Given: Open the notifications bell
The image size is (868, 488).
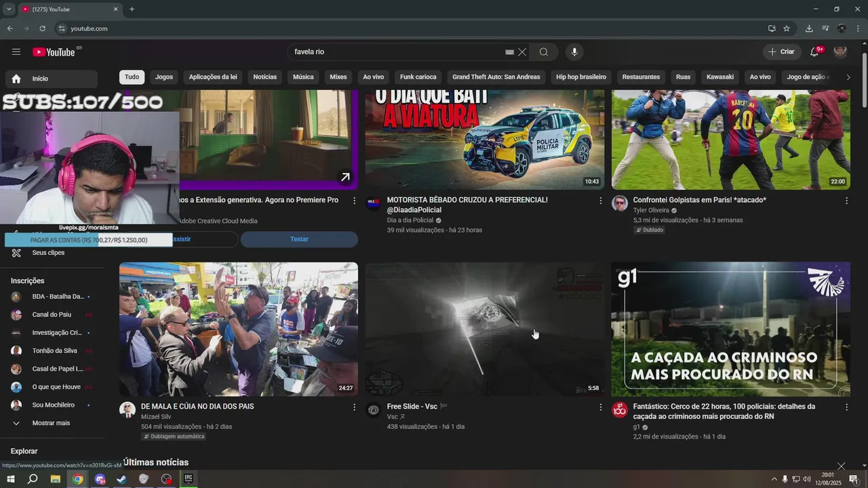Looking at the screenshot, I should (815, 52).
